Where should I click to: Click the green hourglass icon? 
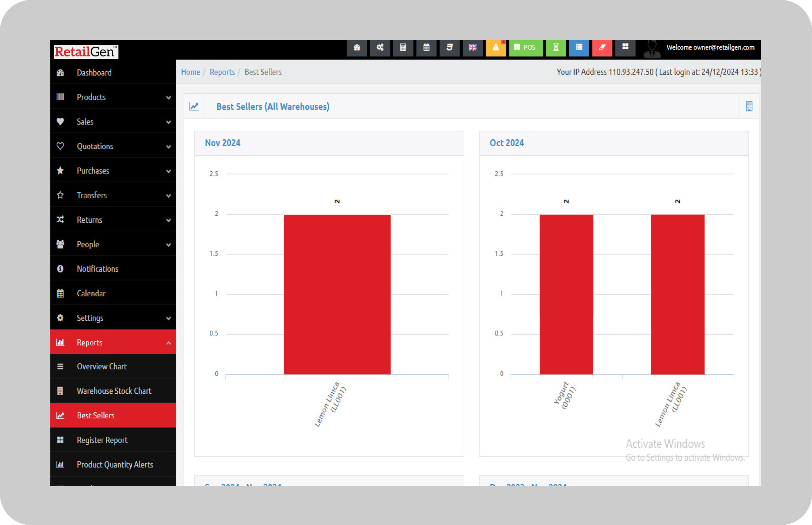[x=556, y=47]
